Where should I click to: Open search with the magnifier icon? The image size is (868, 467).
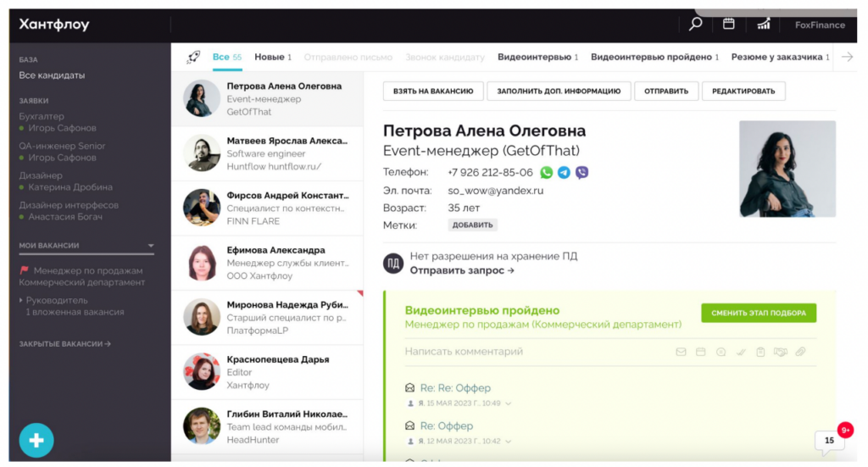pos(696,24)
